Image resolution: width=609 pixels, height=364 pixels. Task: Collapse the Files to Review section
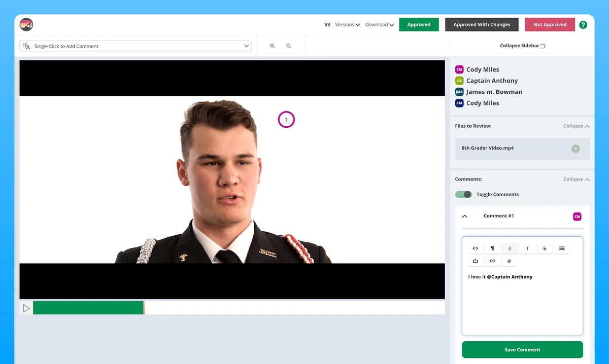point(577,126)
